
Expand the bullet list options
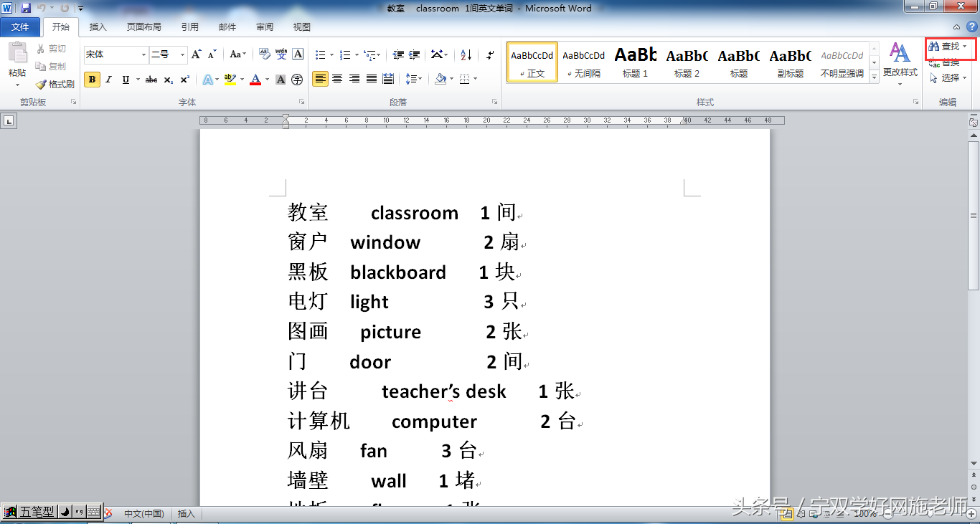tap(331, 54)
